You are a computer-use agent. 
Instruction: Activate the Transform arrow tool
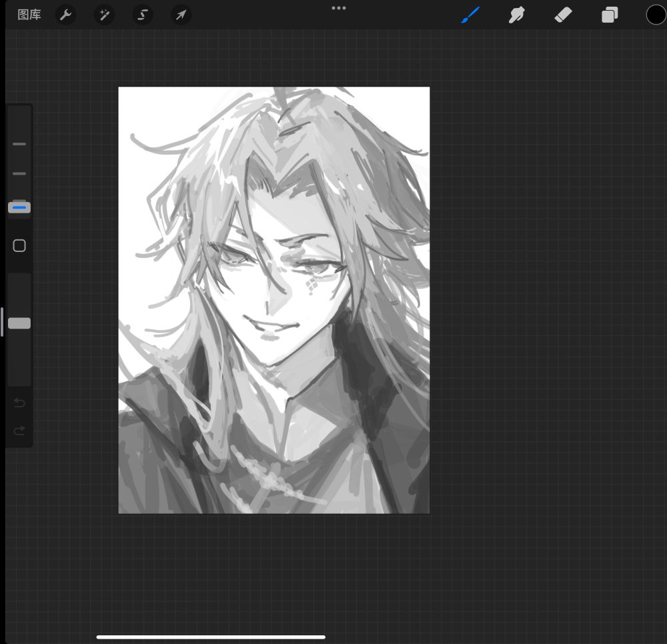coord(181,15)
